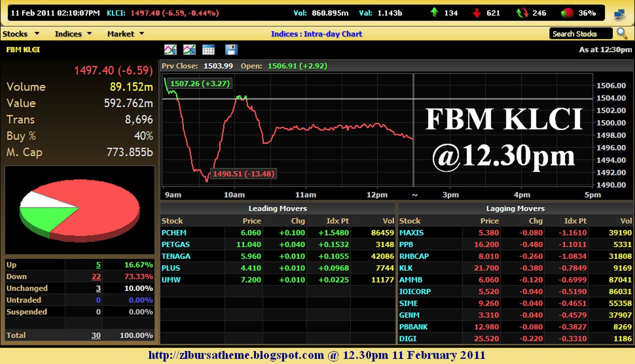The height and width of the screenshot is (364, 635).
Task: Open chart type 1 view
Action: 171,49
